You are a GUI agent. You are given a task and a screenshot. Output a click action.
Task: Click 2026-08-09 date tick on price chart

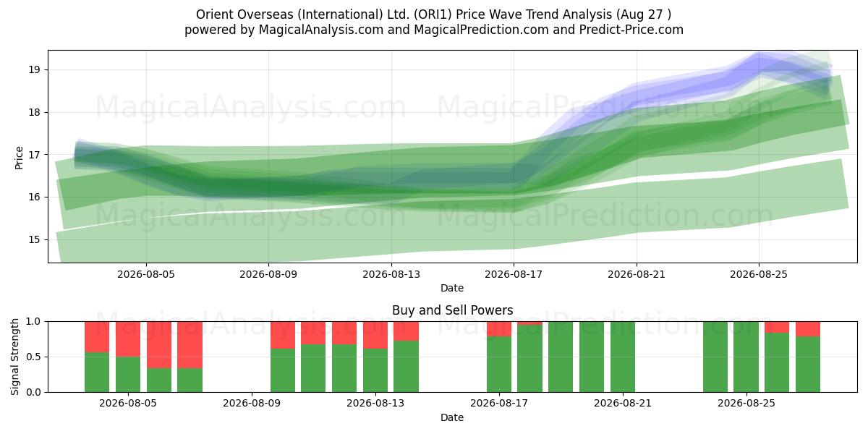(269, 274)
